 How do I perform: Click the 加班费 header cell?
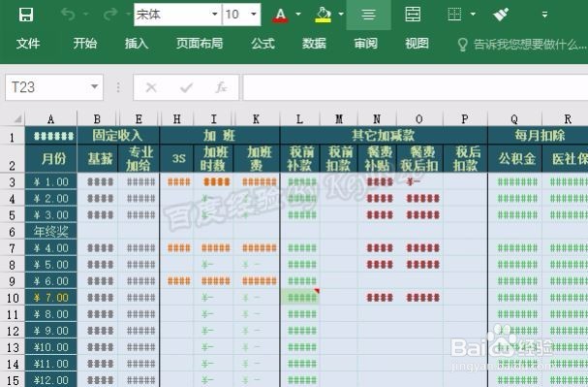coord(257,158)
